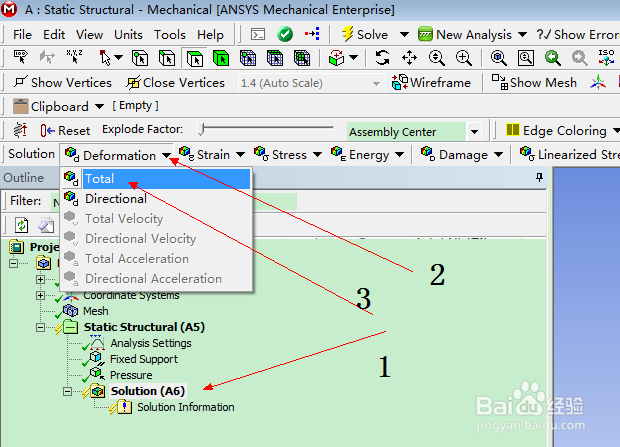The height and width of the screenshot is (447, 620).
Task: Set the ISO isometric view icon
Action: point(606,58)
